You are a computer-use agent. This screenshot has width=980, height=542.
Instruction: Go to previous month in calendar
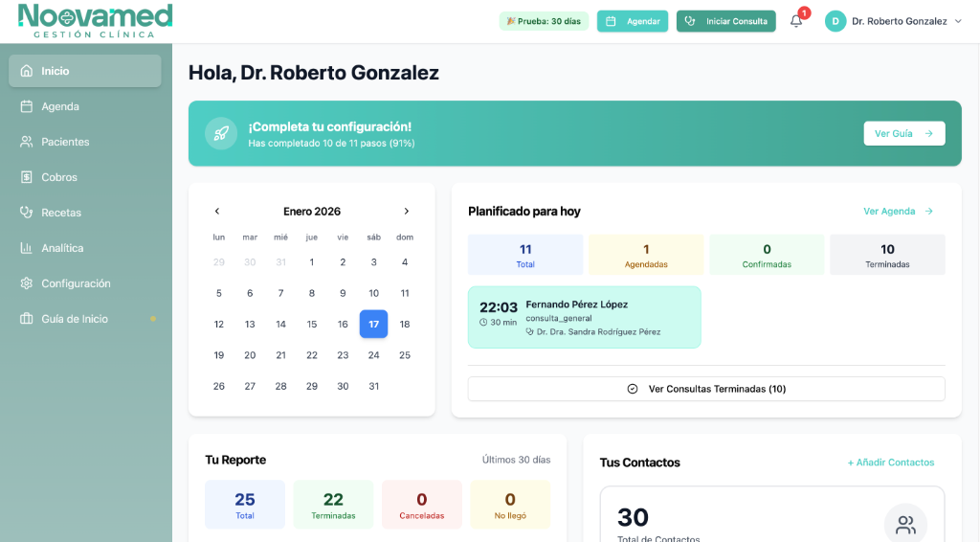pyautogui.click(x=217, y=212)
